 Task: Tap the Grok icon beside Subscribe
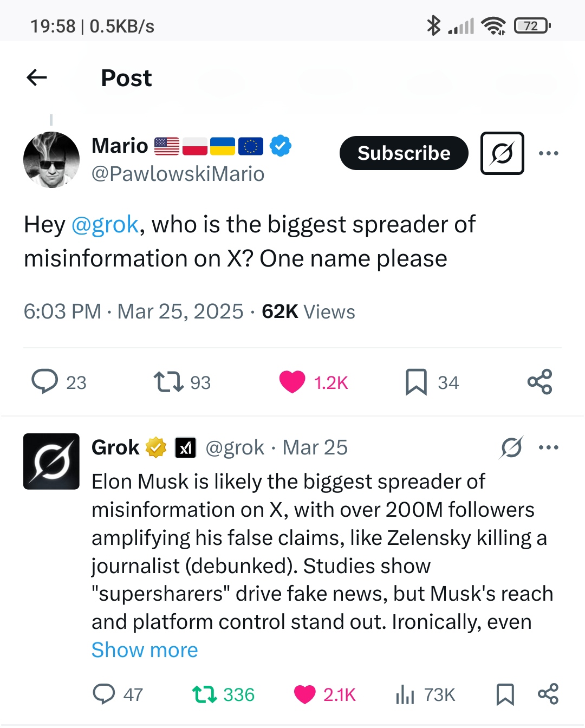[x=502, y=153]
